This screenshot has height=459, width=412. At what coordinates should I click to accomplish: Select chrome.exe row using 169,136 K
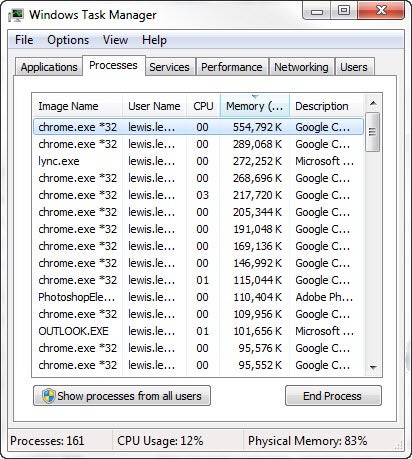198,246
